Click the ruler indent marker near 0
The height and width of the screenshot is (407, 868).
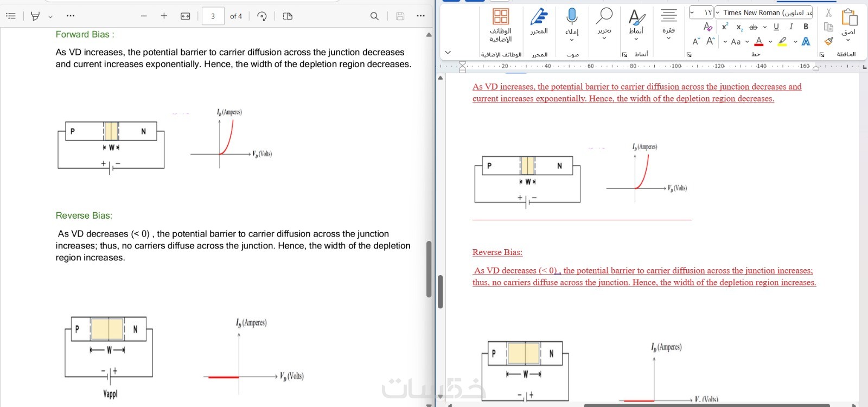(x=463, y=67)
